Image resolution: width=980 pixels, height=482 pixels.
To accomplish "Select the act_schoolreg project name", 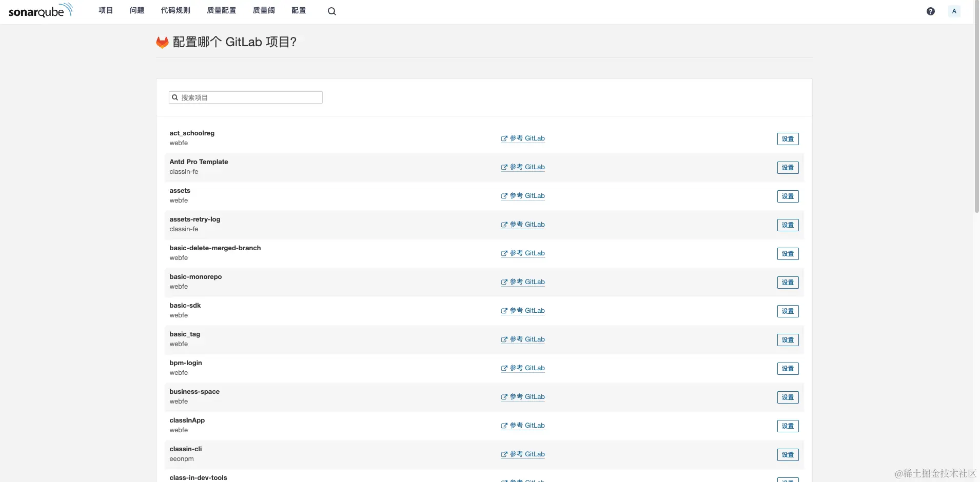I will [x=192, y=133].
